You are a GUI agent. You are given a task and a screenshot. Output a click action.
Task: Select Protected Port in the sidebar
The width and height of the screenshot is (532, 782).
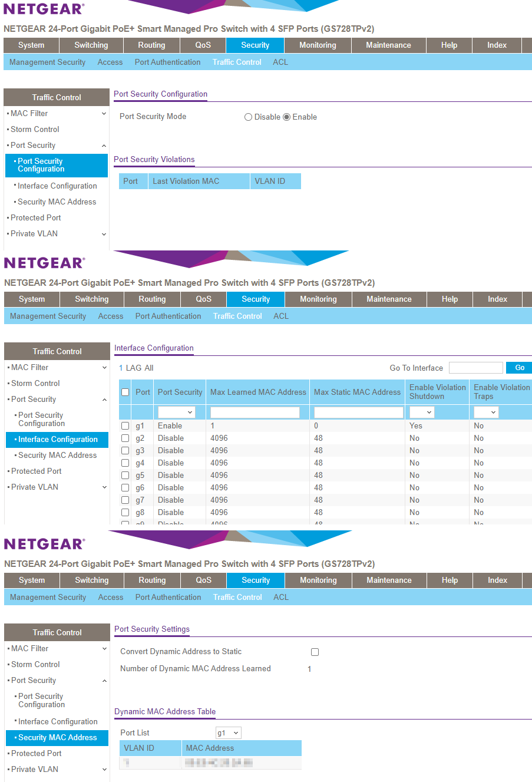(37, 217)
